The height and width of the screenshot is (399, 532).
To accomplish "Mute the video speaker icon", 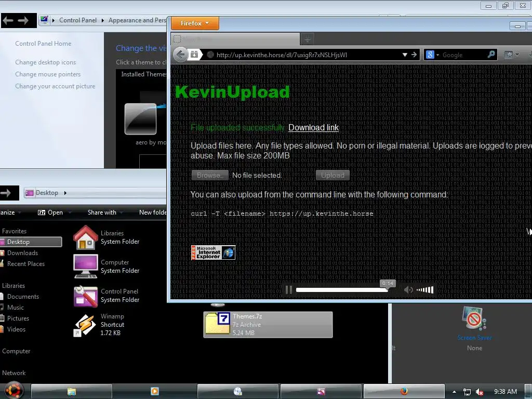I will pyautogui.click(x=408, y=290).
